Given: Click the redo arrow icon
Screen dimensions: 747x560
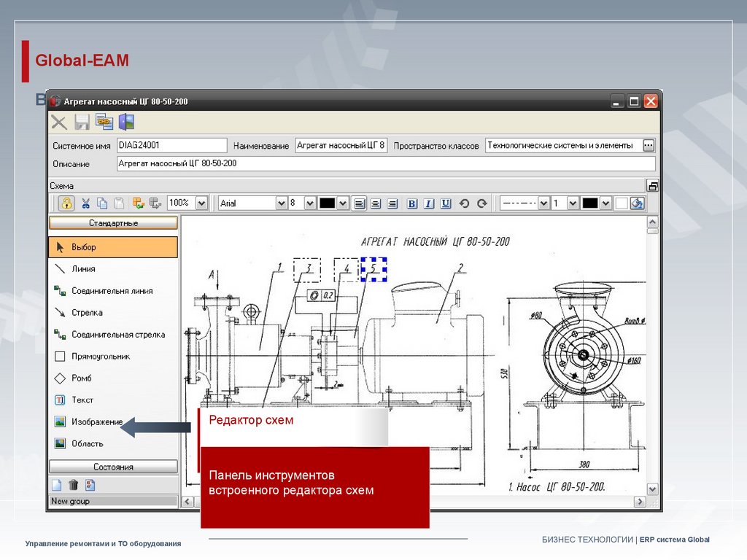Looking at the screenshot, I should (x=481, y=204).
